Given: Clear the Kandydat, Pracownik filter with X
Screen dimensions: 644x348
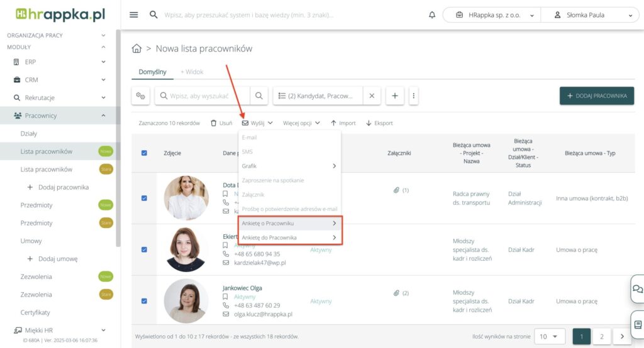Looking at the screenshot, I should (x=371, y=95).
